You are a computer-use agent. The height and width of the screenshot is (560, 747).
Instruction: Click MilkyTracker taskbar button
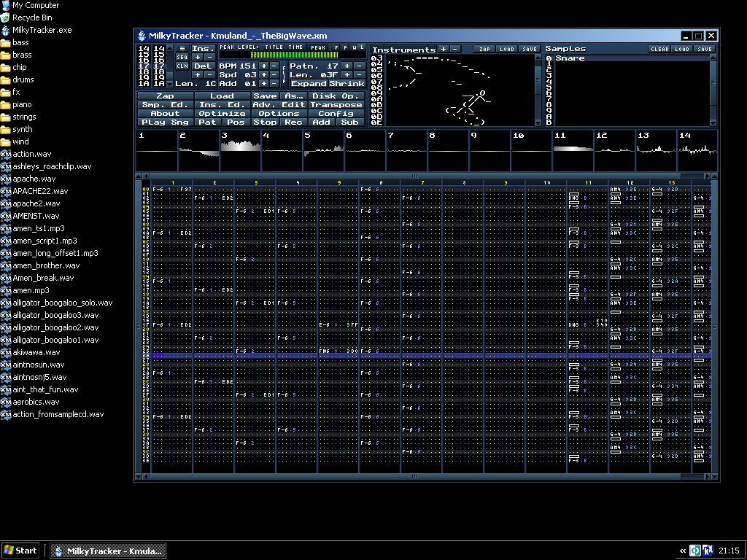[x=108, y=551]
